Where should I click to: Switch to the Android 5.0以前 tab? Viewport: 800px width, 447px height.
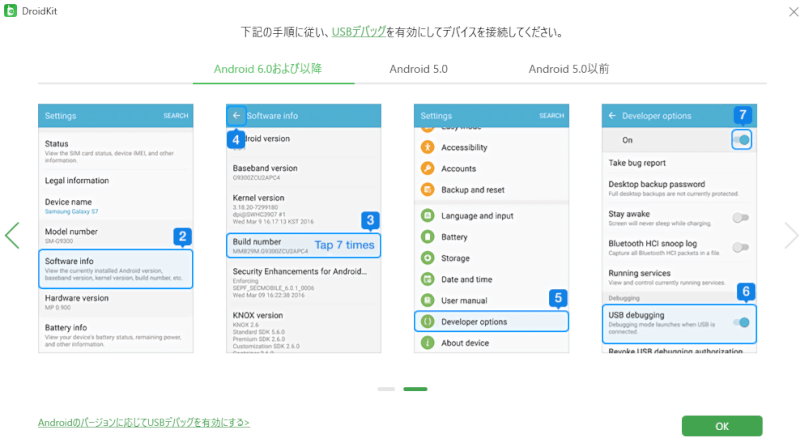pos(569,69)
